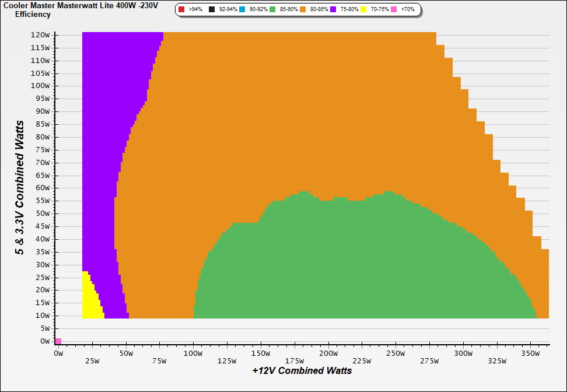The height and width of the screenshot is (392, 567).
Task: Click the 120W tick on y-axis
Action: [x=40, y=34]
